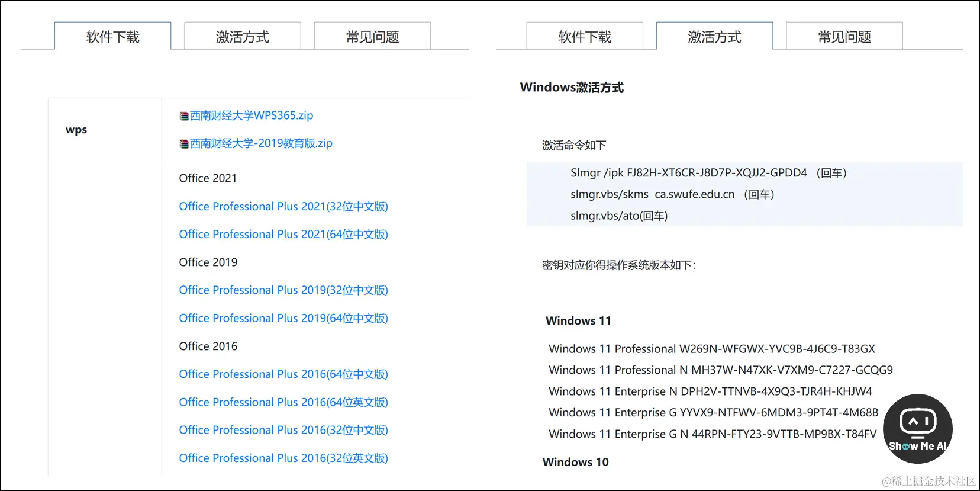Click the Office 2021 heading
This screenshot has height=491, width=980.
pyautogui.click(x=208, y=178)
